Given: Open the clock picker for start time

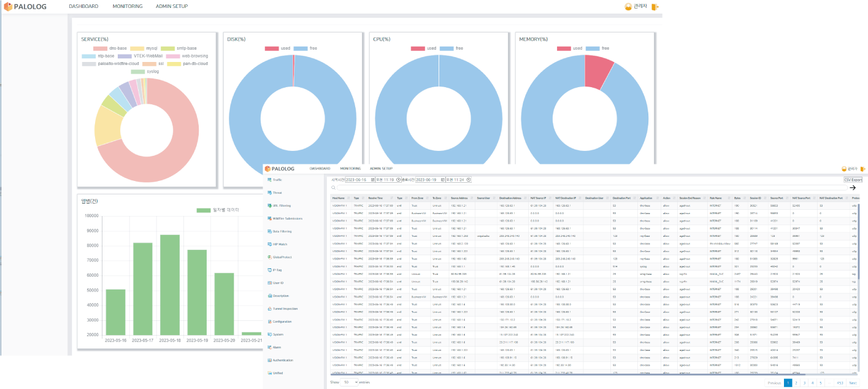Looking at the screenshot, I should tap(399, 180).
